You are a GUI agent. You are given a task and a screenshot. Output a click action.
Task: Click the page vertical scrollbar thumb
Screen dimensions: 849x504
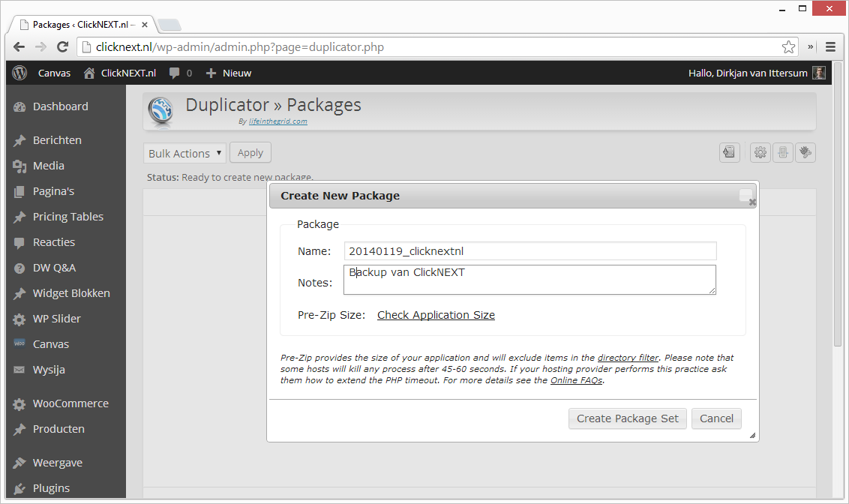(838, 205)
